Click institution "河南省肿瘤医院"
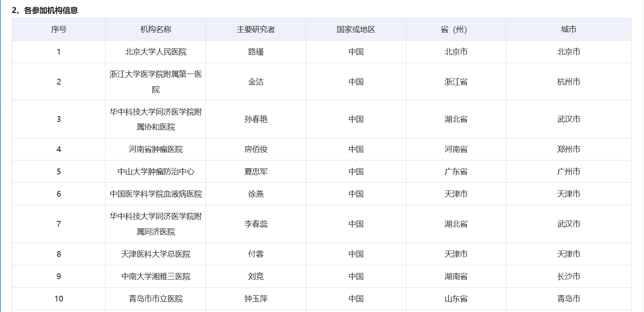 tap(156, 149)
